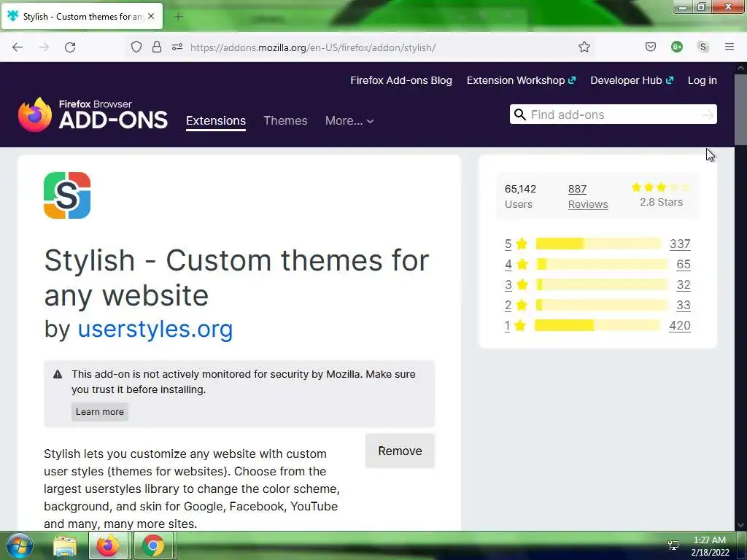Open Windows Start menu
The width and height of the screenshot is (747, 560).
(19, 545)
